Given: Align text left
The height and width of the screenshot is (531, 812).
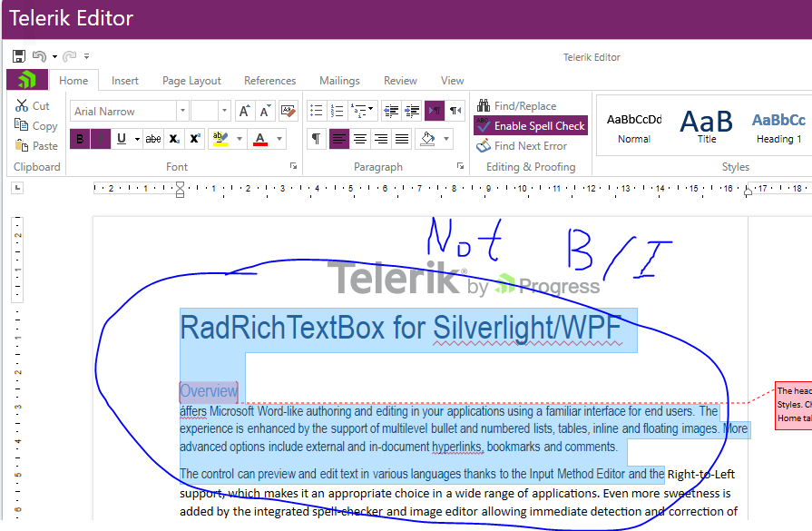Looking at the screenshot, I should pos(339,139).
